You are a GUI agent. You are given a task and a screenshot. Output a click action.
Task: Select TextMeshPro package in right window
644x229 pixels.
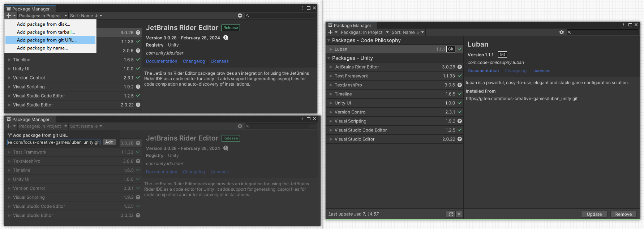tap(395, 85)
